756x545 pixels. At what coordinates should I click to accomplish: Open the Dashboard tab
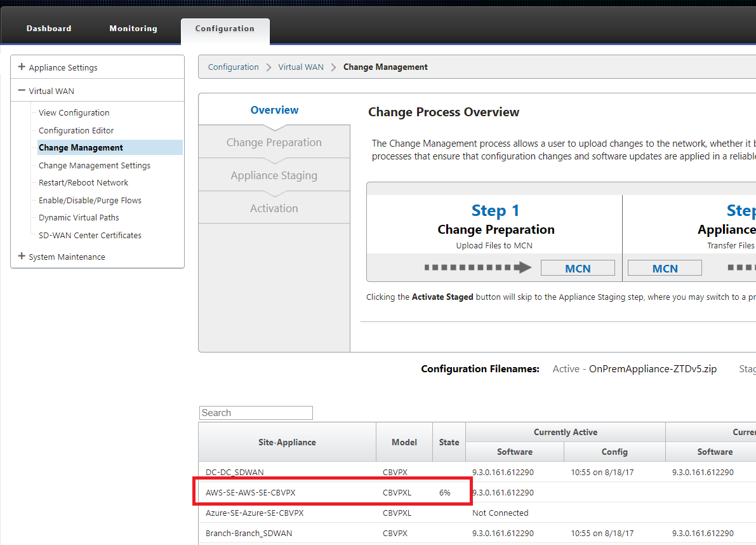[49, 29]
